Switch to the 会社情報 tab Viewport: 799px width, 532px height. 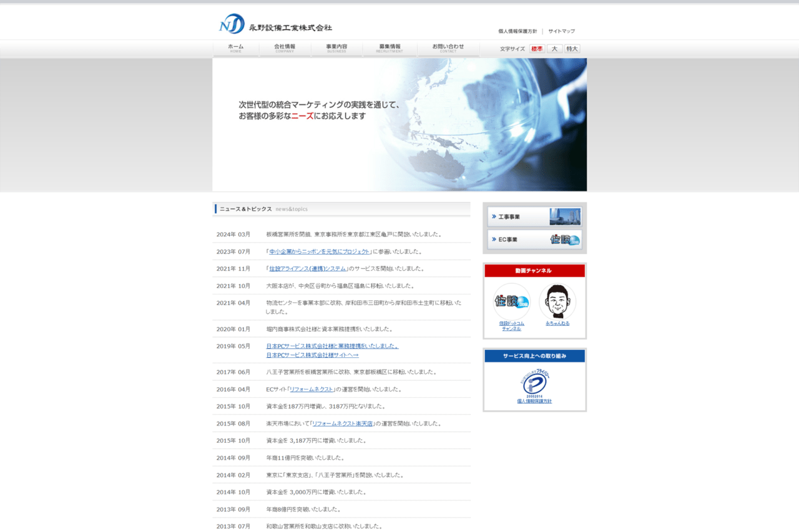285,48
